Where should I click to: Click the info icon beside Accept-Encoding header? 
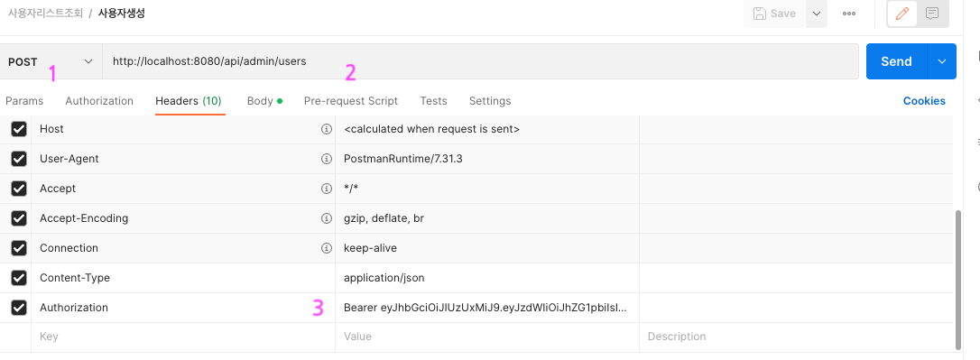[326, 218]
